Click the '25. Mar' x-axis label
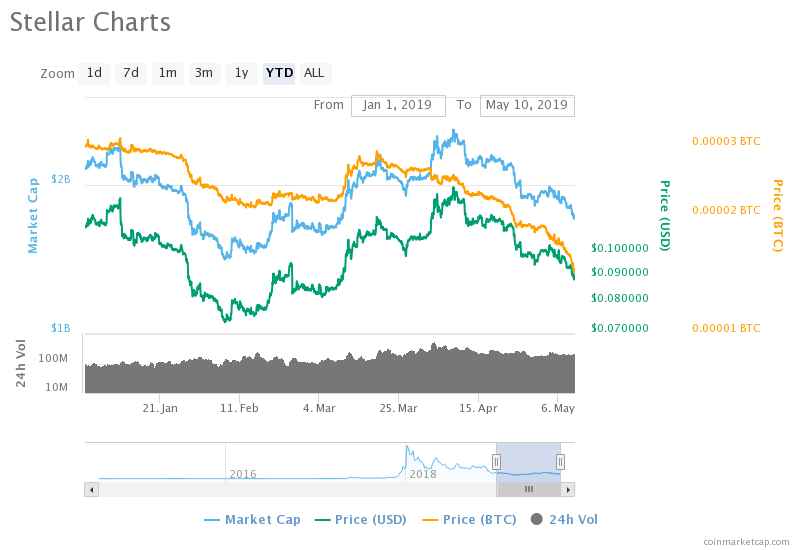 coord(398,408)
